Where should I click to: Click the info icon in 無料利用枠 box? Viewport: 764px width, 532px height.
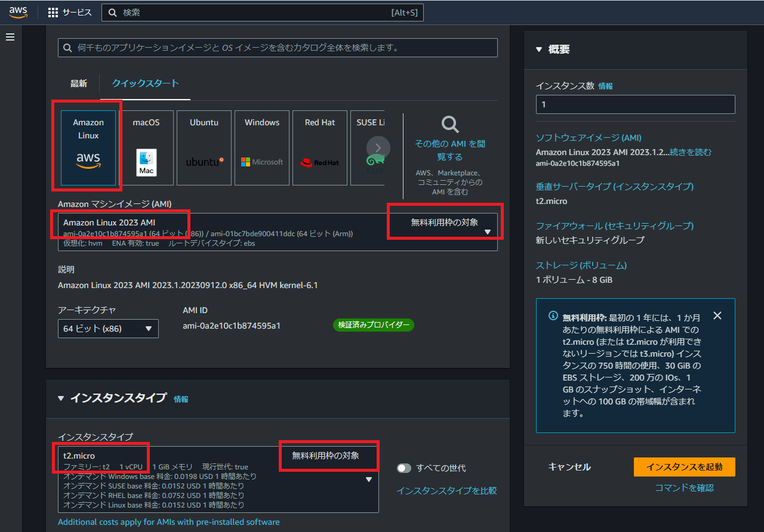pyautogui.click(x=553, y=316)
